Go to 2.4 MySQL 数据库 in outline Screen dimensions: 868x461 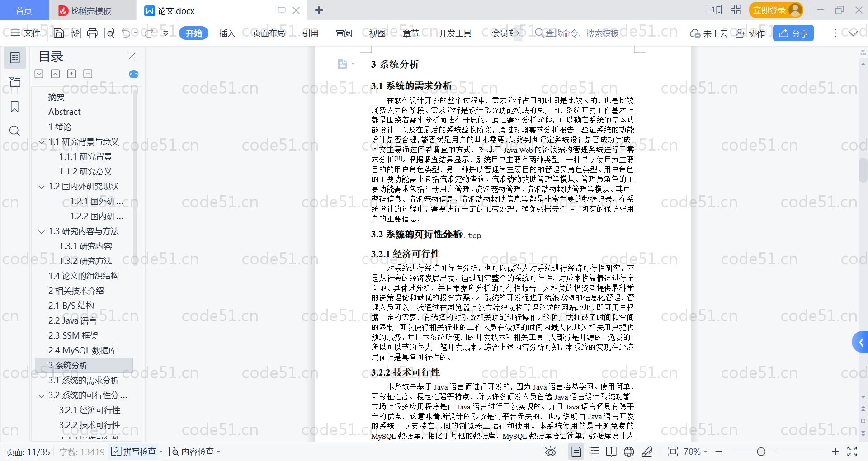coord(82,350)
